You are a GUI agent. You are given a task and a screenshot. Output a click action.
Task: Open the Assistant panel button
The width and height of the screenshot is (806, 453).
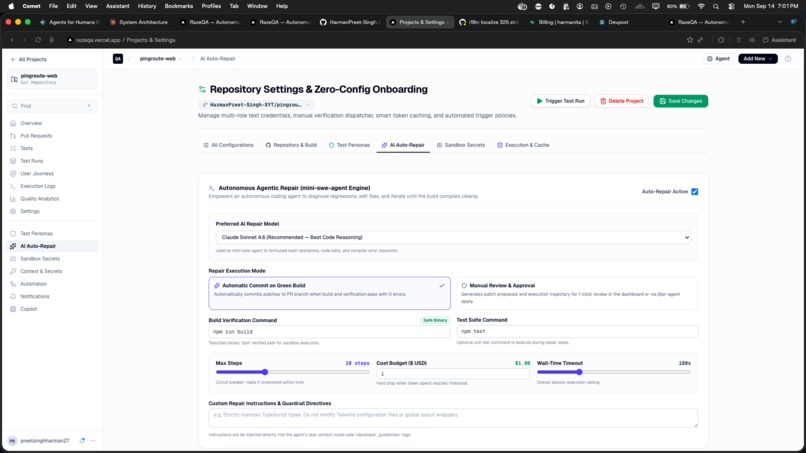coord(779,40)
